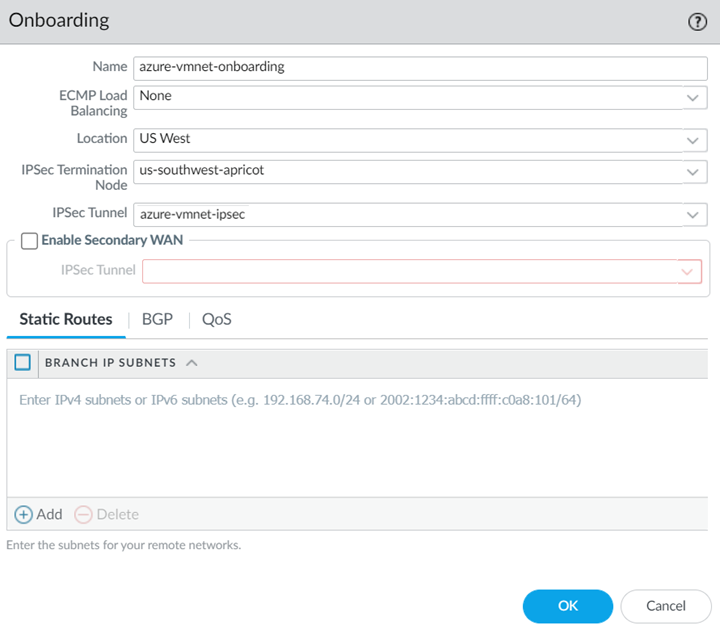This screenshot has width=720, height=638.
Task: Click the subnet entry placeholder area
Action: coord(300,400)
